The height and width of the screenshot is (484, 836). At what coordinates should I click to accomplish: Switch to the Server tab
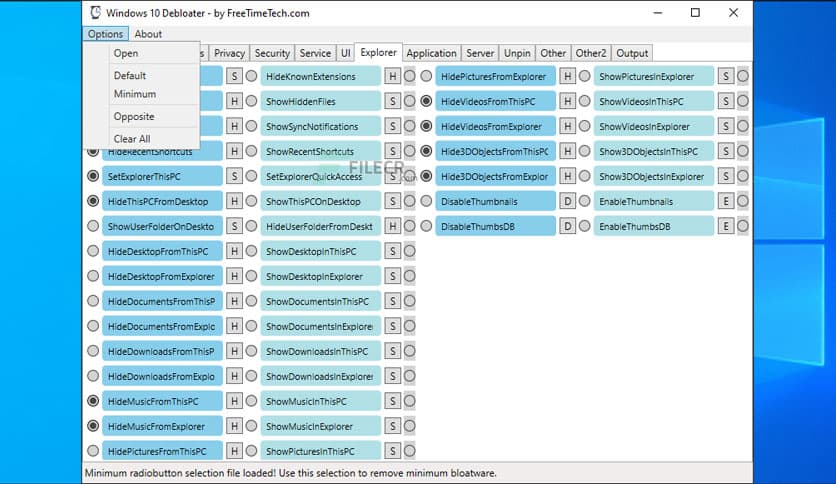[480, 53]
